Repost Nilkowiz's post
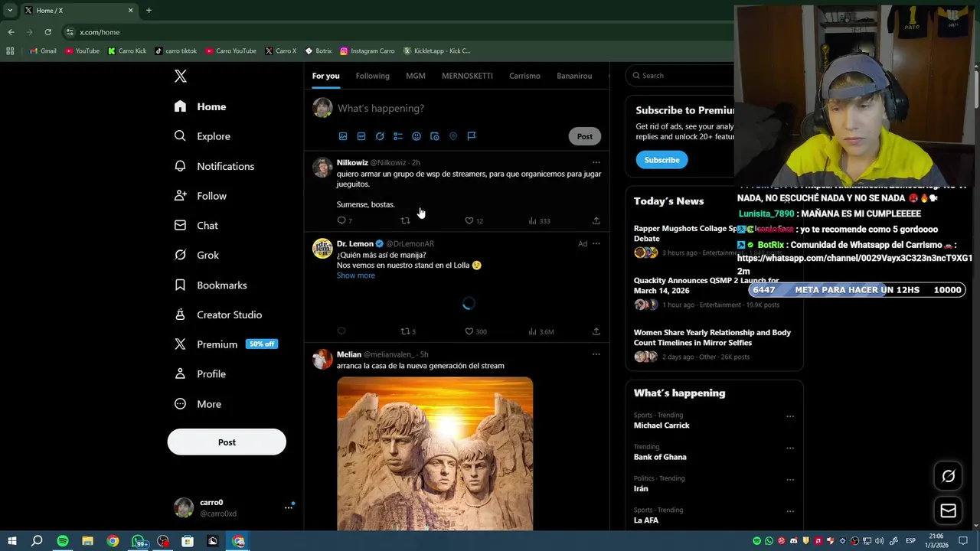 click(405, 220)
